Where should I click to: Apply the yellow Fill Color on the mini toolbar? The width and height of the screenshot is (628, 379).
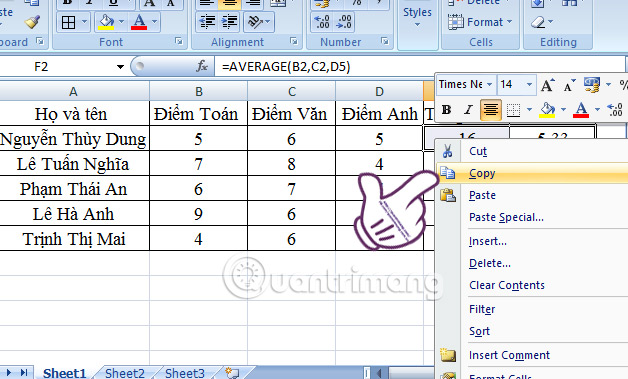(x=547, y=110)
